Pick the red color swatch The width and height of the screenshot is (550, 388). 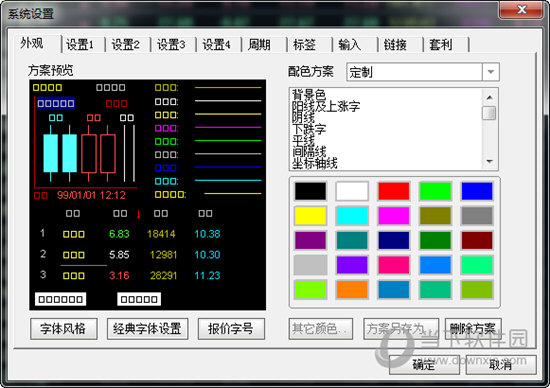(394, 191)
